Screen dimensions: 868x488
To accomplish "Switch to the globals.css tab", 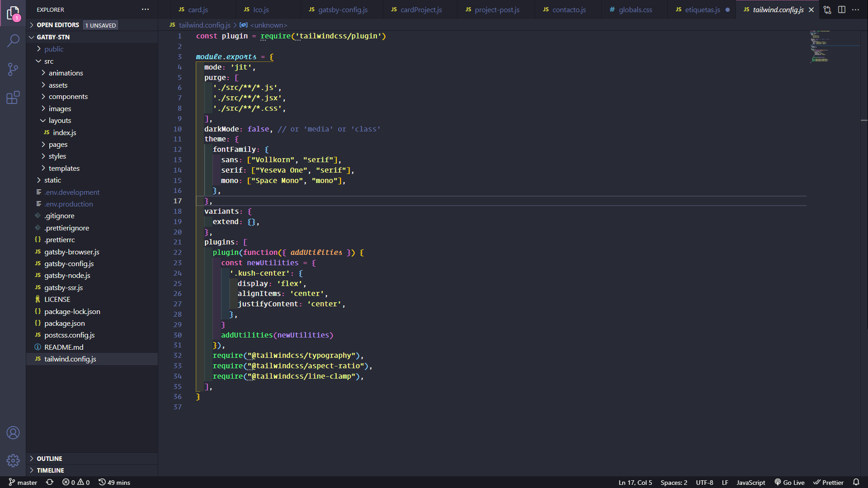I will [x=635, y=9].
